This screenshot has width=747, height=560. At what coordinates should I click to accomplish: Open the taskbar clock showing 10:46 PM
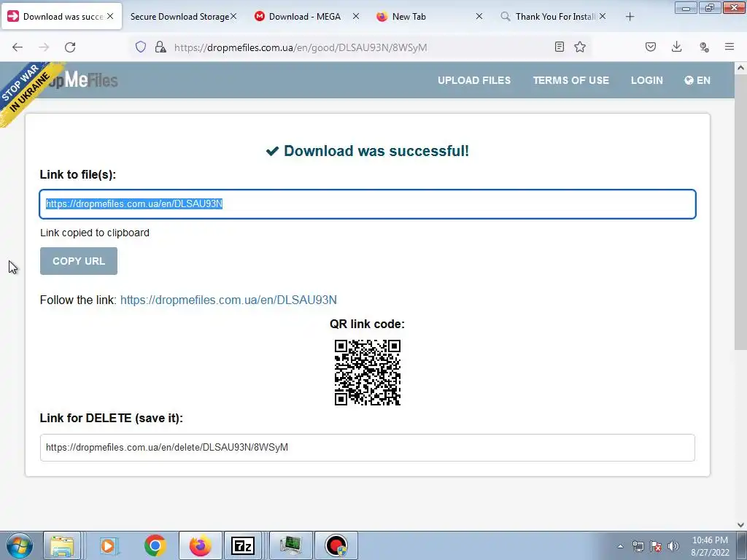pos(710,546)
